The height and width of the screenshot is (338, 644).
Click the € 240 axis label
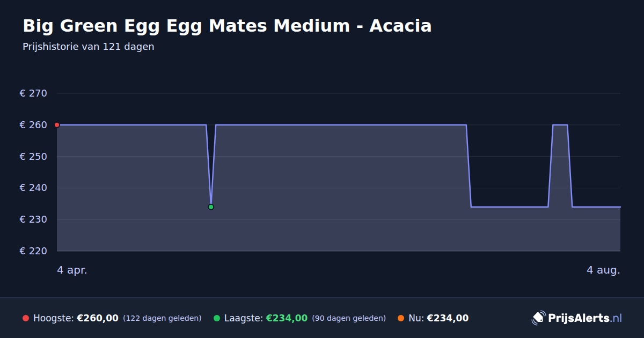point(33,188)
